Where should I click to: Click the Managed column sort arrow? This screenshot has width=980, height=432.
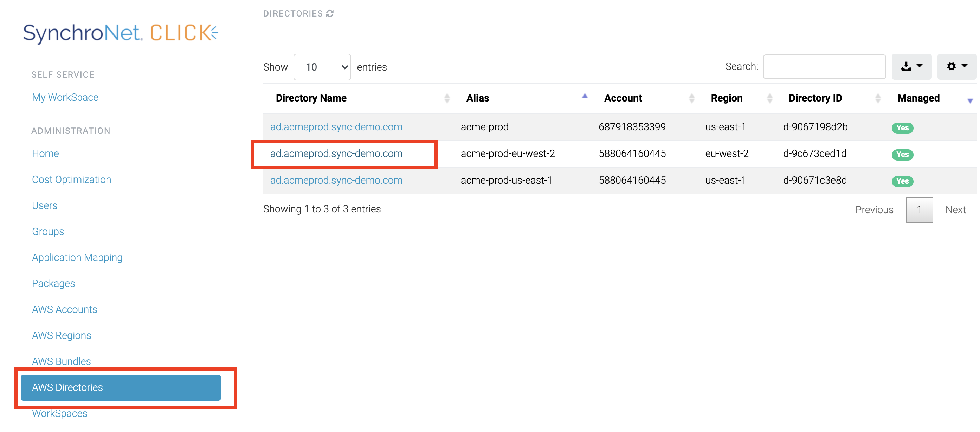[x=970, y=100]
